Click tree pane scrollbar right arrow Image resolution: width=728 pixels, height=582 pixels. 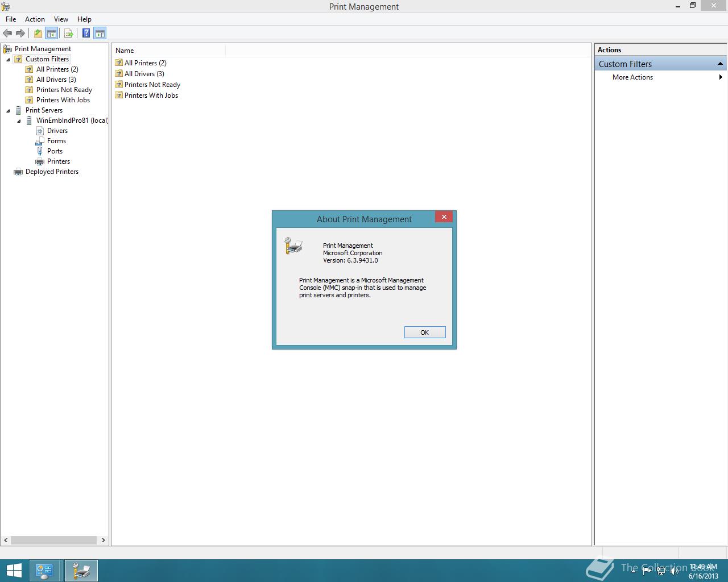[103, 540]
